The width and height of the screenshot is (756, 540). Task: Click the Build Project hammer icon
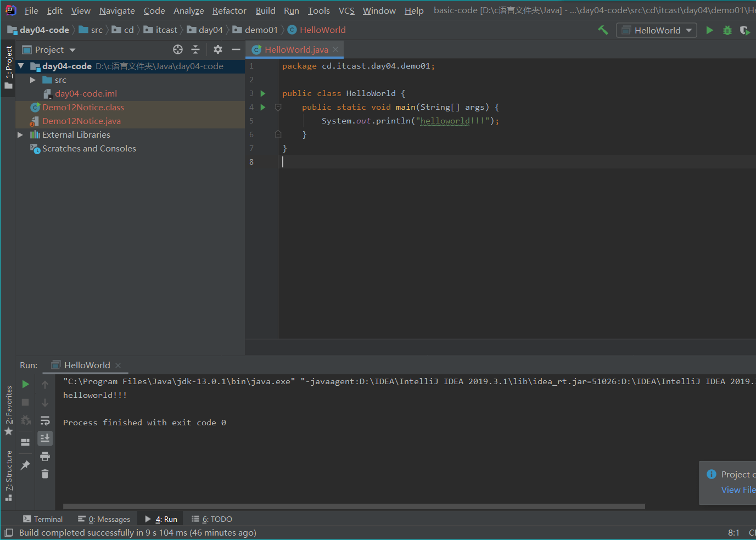(603, 30)
